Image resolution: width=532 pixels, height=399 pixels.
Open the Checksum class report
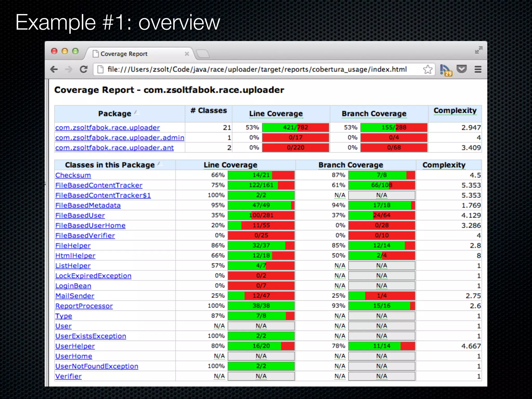(73, 175)
